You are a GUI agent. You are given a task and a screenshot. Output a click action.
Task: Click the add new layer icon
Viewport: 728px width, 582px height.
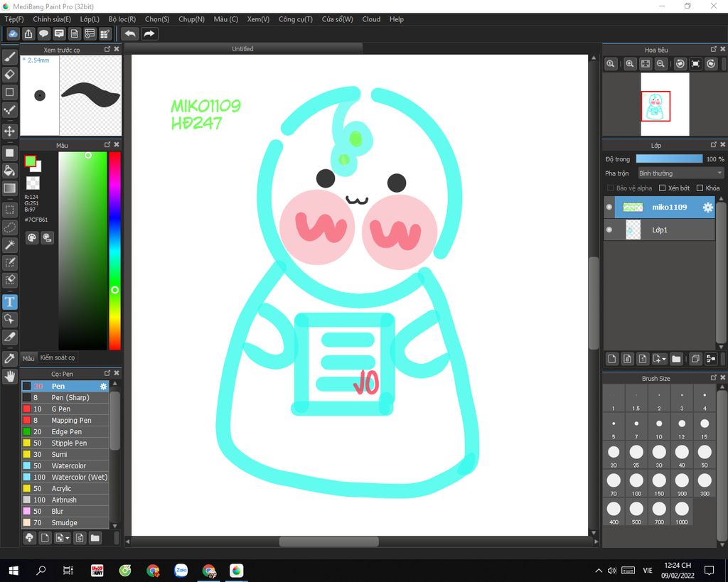pyautogui.click(x=612, y=359)
